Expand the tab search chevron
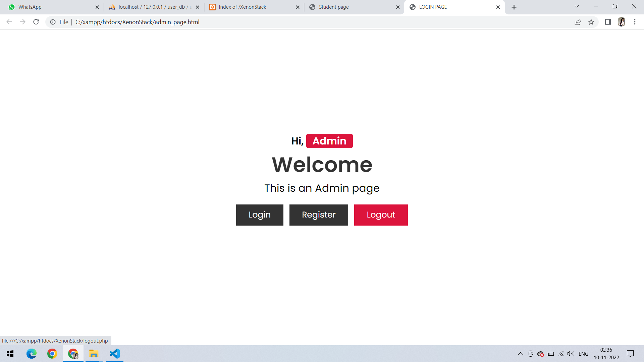Screen dimensions: 644x362 576,6
